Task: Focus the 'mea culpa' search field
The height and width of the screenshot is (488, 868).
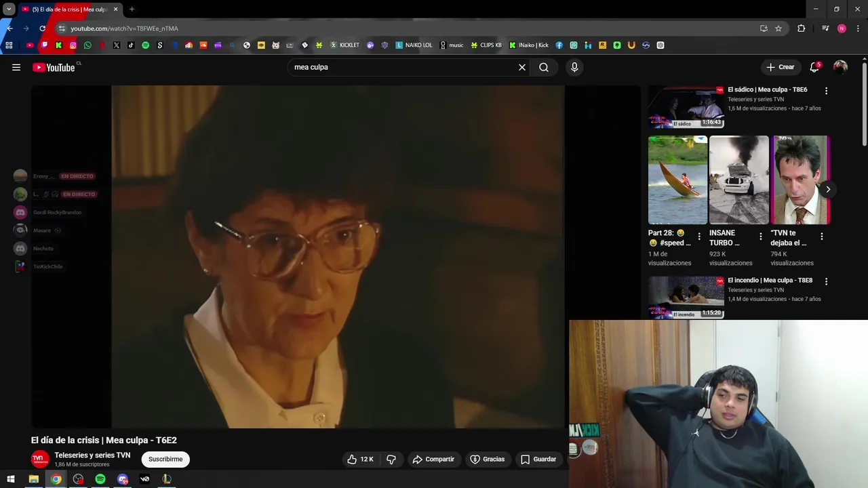Action: pos(403,67)
